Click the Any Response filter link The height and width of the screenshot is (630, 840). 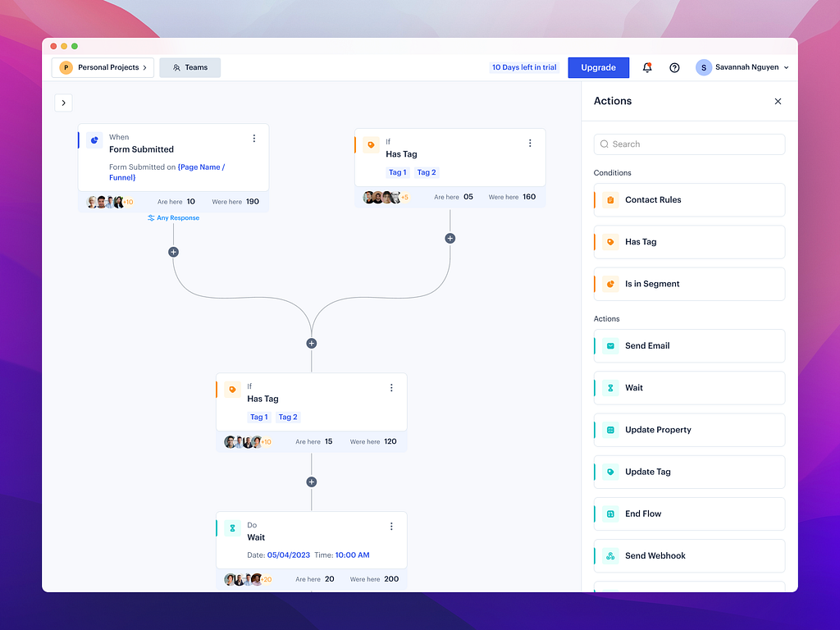point(174,218)
